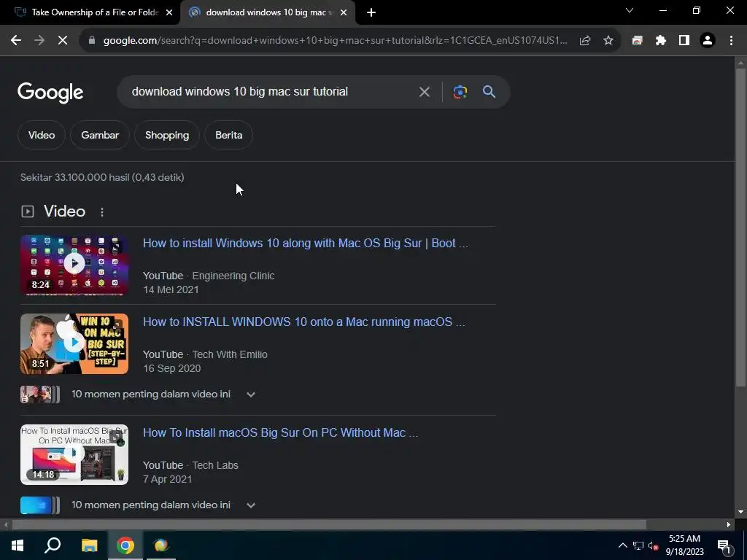Click the blue search magnifier button
This screenshot has height=560, width=747.
[x=489, y=92]
